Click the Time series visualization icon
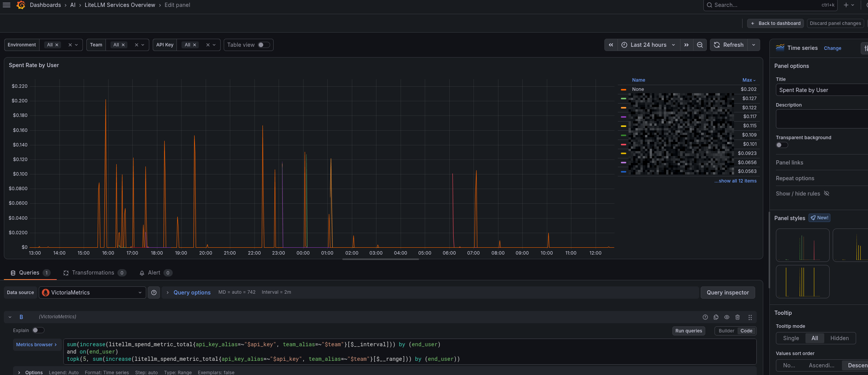Image resolution: width=868 pixels, height=375 pixels. point(780,48)
